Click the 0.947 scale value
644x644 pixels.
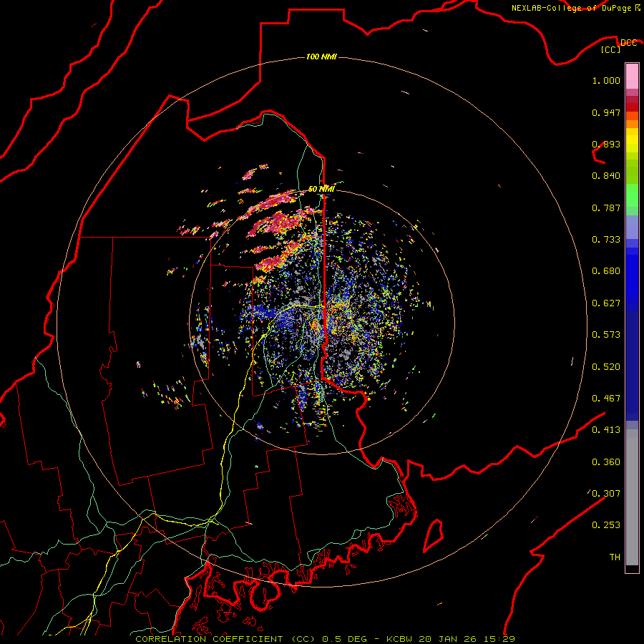(606, 112)
